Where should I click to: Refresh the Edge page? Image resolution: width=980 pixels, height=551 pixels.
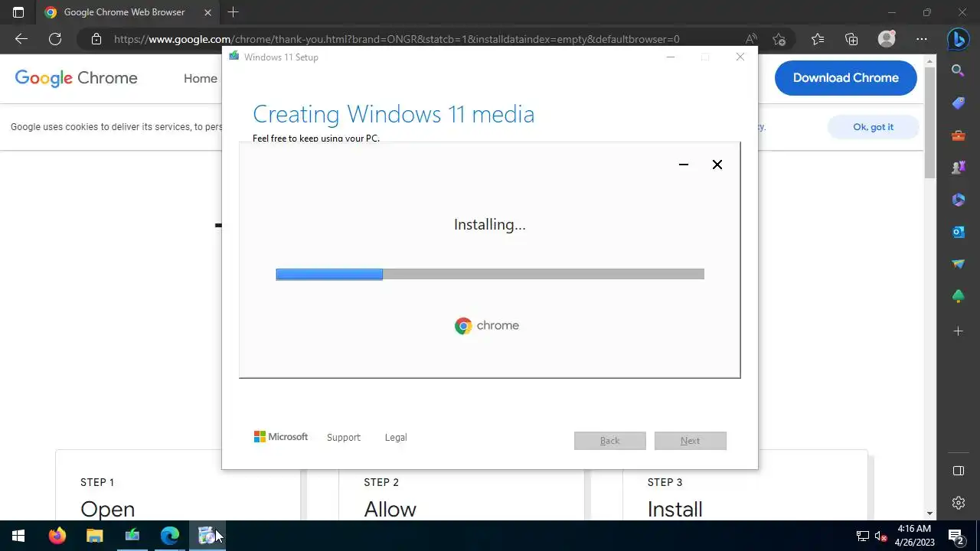55,39
